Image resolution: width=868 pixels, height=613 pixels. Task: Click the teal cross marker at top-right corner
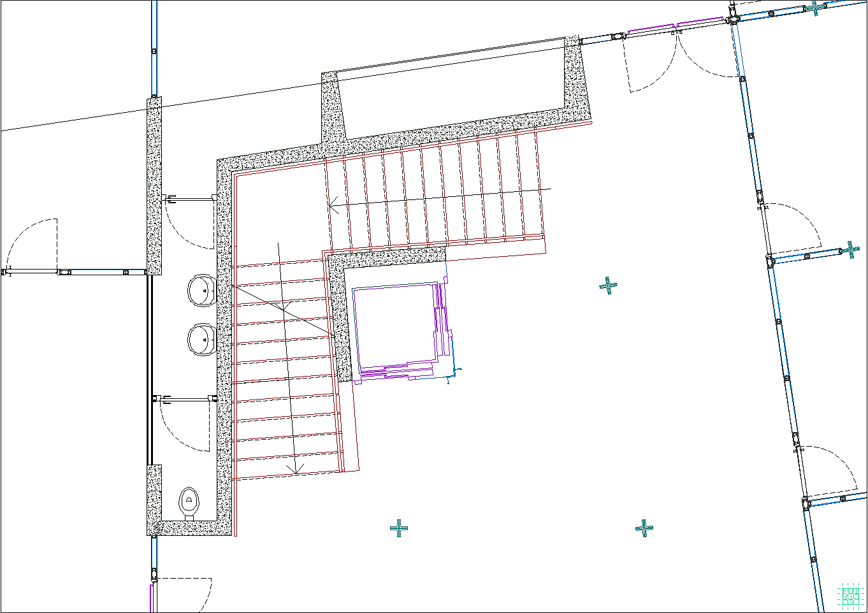click(814, 8)
